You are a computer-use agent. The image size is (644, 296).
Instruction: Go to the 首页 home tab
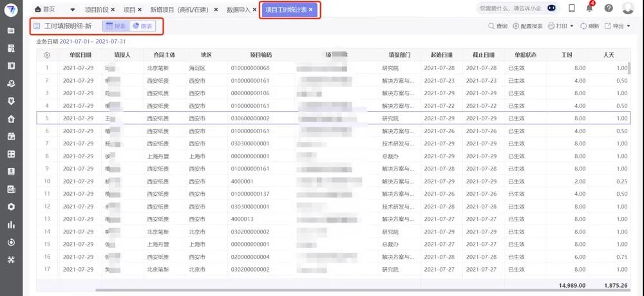45,10
